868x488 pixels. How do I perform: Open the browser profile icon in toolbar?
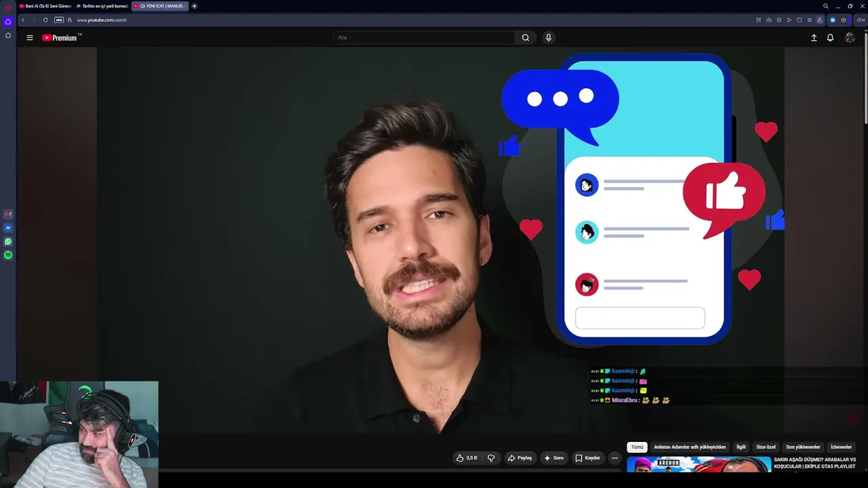click(820, 20)
